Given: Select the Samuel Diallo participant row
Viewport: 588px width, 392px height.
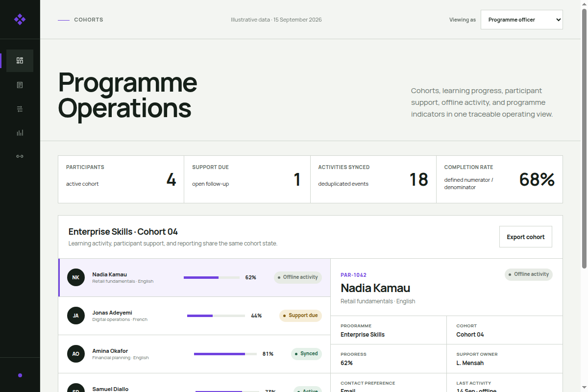Looking at the screenshot, I should pos(195,383).
